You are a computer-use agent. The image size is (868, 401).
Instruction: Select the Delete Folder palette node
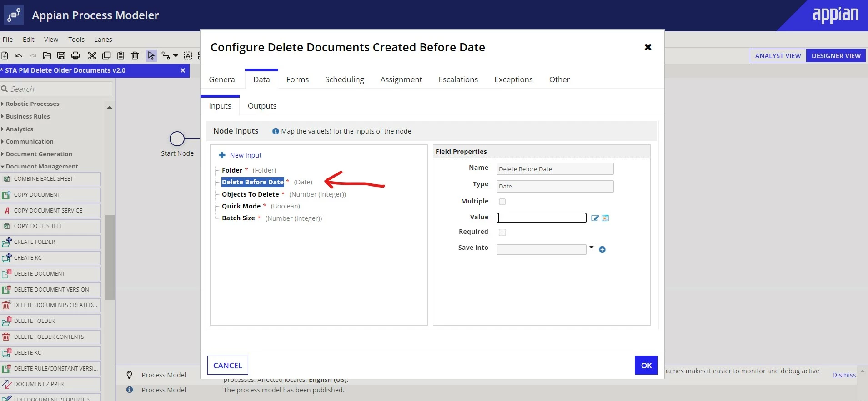coord(50,321)
